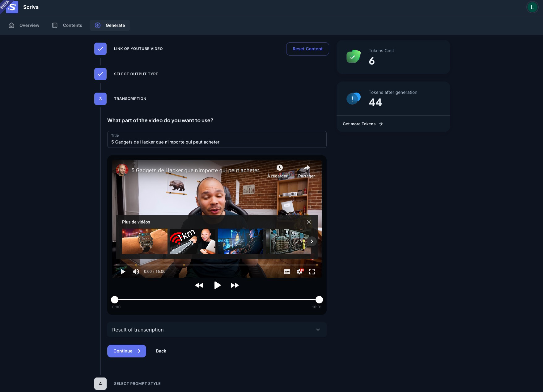Expand step 4 Select Prompt Style
This screenshot has width=543, height=392.
[x=100, y=384]
